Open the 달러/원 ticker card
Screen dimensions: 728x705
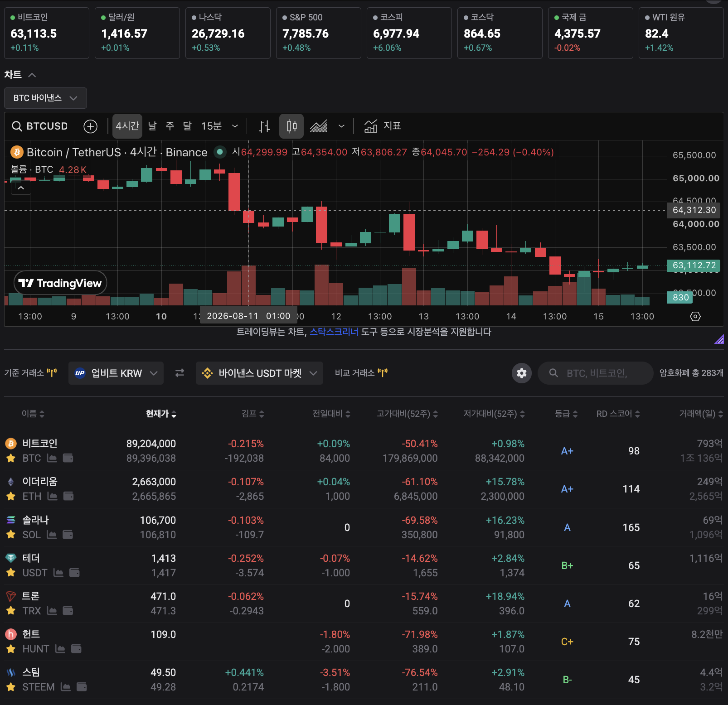pyautogui.click(x=137, y=33)
